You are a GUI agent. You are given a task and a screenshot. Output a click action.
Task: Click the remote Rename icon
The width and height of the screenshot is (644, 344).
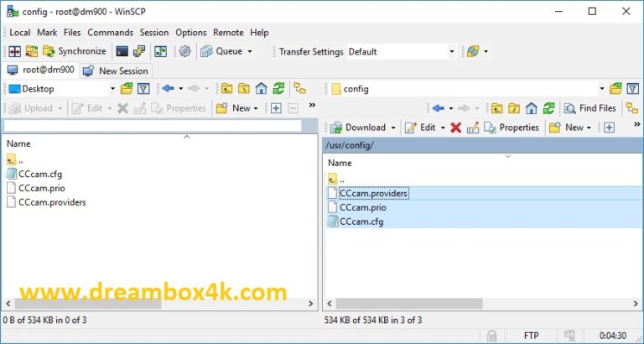click(473, 128)
